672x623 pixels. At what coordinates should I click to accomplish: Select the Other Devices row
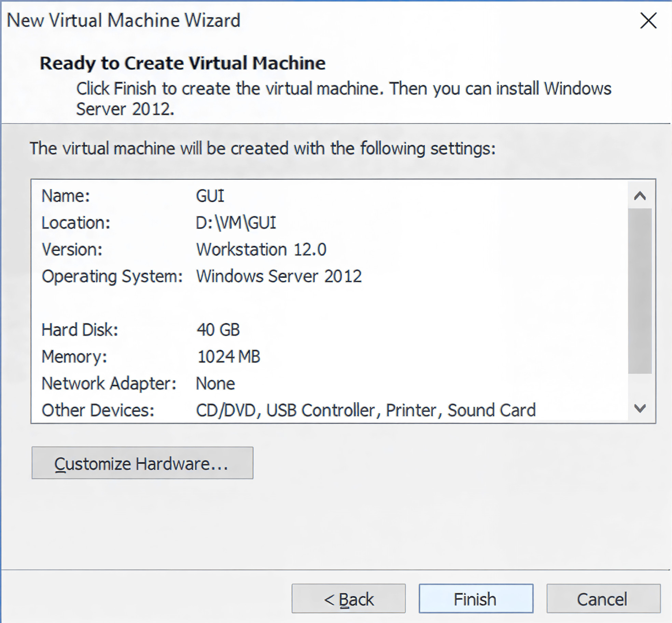365,410
